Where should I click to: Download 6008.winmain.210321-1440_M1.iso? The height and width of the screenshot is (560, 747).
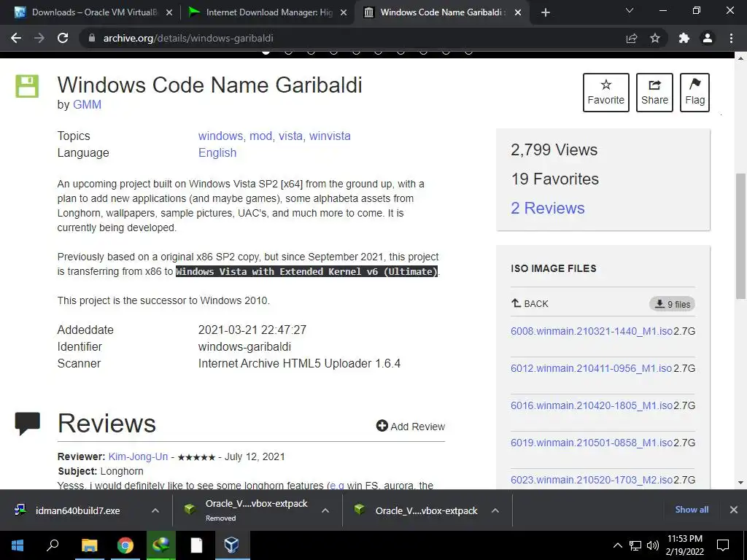coord(592,331)
